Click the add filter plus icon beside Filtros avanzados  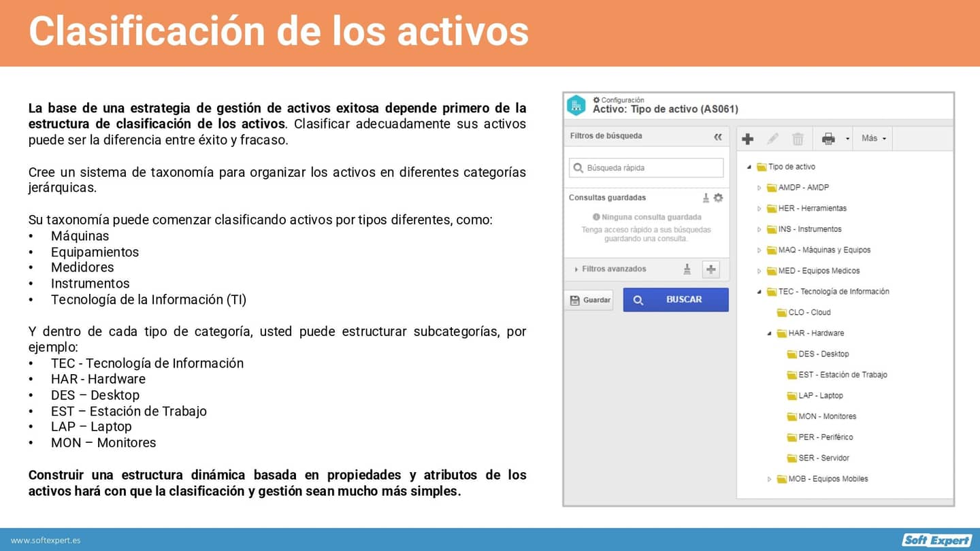tap(710, 269)
